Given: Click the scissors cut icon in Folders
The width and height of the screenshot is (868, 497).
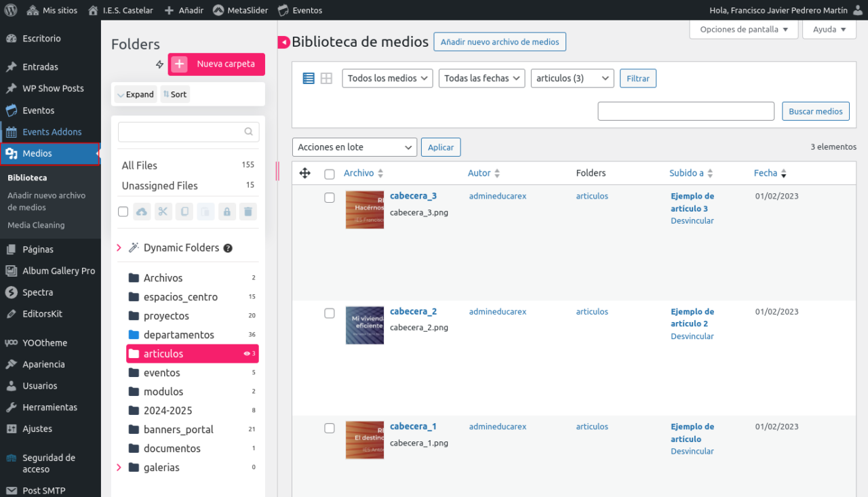Looking at the screenshot, I should pyautogui.click(x=163, y=212).
